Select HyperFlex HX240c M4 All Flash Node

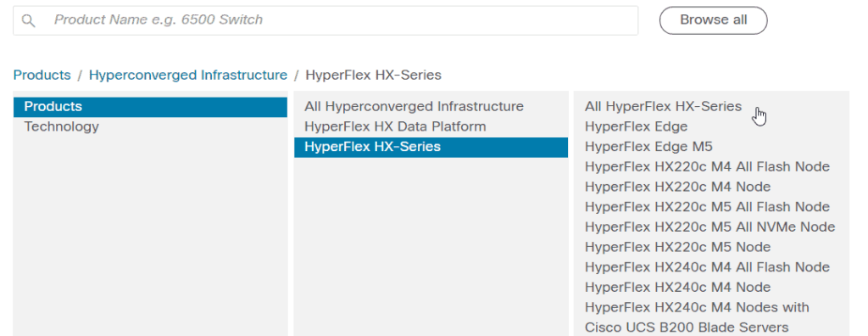(707, 266)
